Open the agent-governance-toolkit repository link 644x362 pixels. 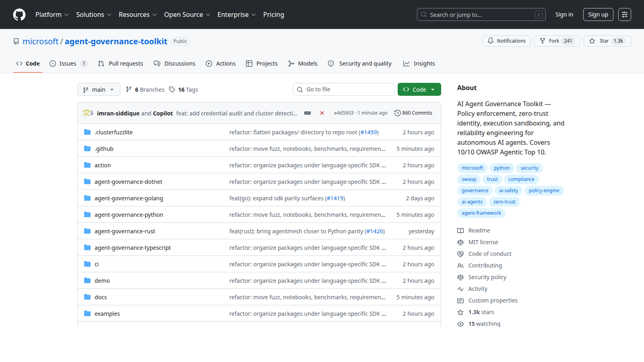(x=116, y=41)
